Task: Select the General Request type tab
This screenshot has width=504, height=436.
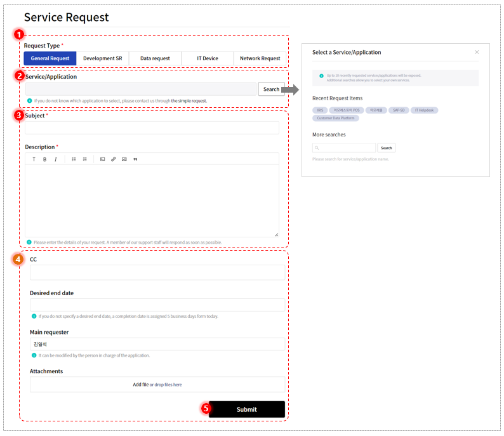Action: 50,58
